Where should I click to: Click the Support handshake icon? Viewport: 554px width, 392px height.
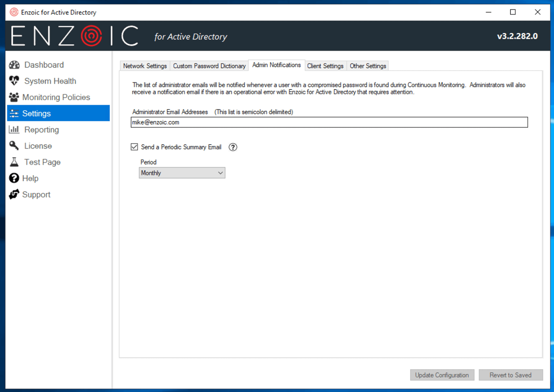point(14,194)
